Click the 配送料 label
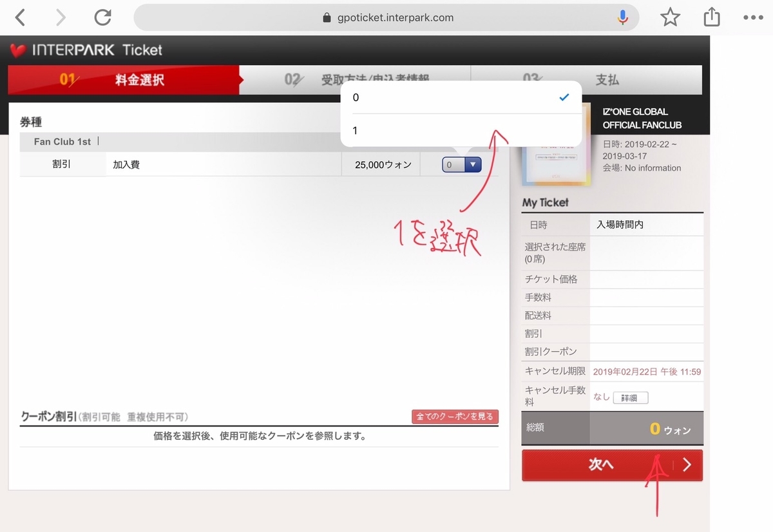 pos(538,316)
